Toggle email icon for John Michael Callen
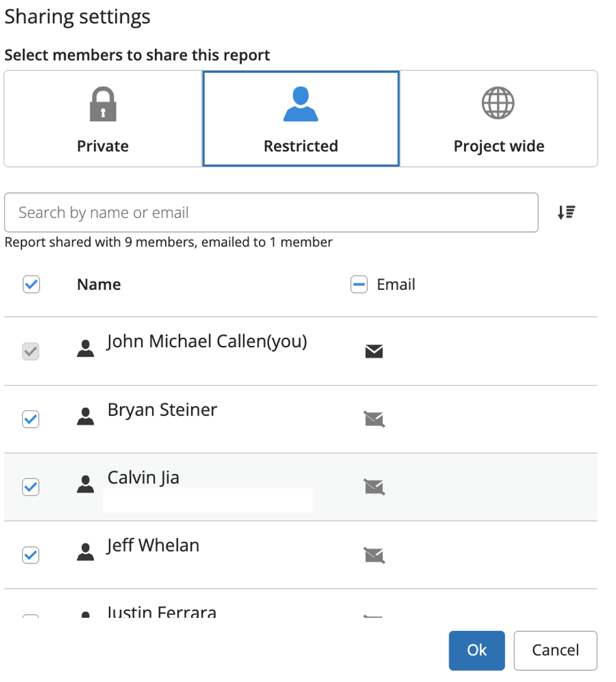Image resolution: width=616 pixels, height=682 pixels. pos(374,351)
